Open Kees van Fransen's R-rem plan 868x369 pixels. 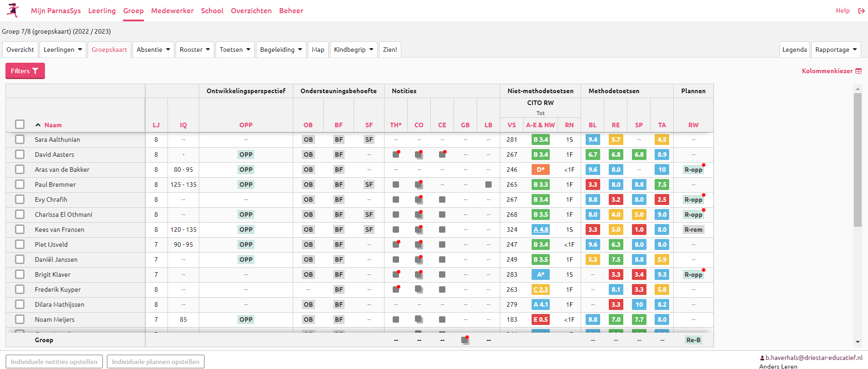[x=693, y=229]
